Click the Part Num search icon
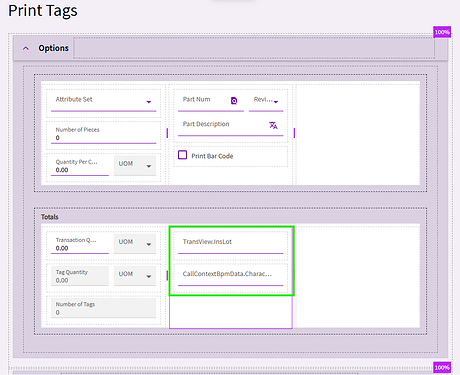The image size is (460, 375). (x=234, y=100)
